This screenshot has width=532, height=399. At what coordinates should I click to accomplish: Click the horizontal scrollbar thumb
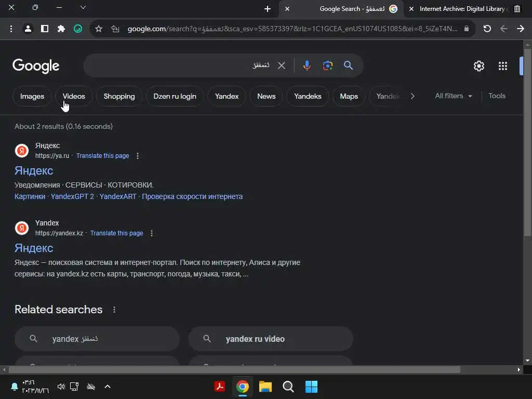pos(234,369)
